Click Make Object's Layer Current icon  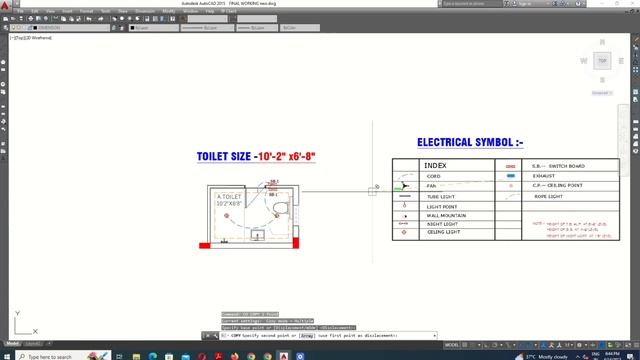coord(114,28)
